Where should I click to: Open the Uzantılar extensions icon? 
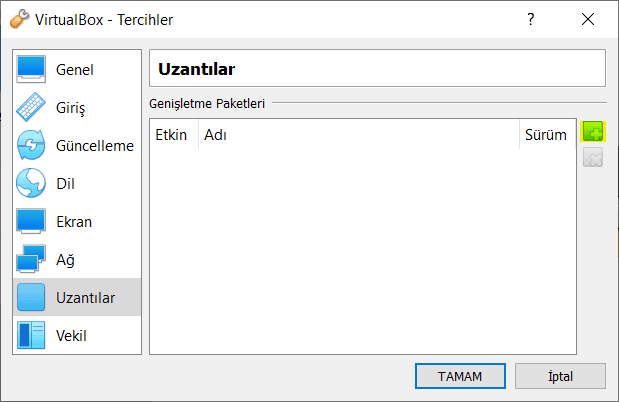[x=31, y=298]
